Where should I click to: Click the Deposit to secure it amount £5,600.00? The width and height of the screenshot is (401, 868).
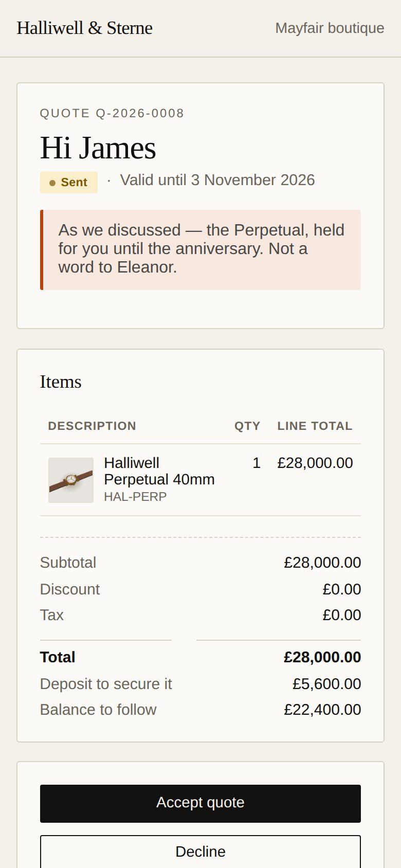click(x=326, y=684)
